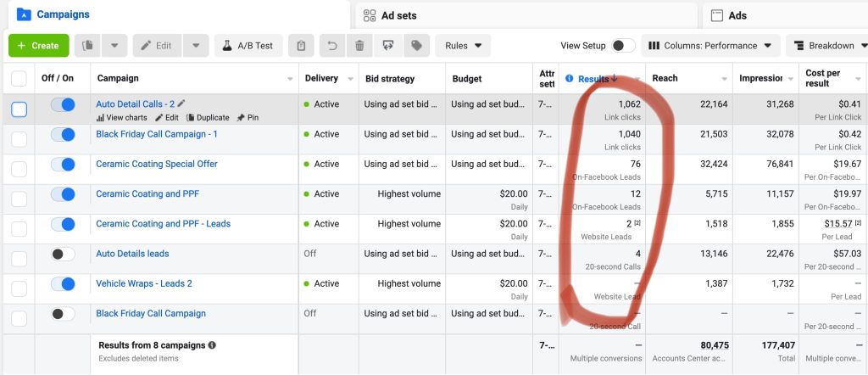Turn off the Black Friday Call Campaign - 1 toggle
868x375 pixels.
(x=63, y=134)
